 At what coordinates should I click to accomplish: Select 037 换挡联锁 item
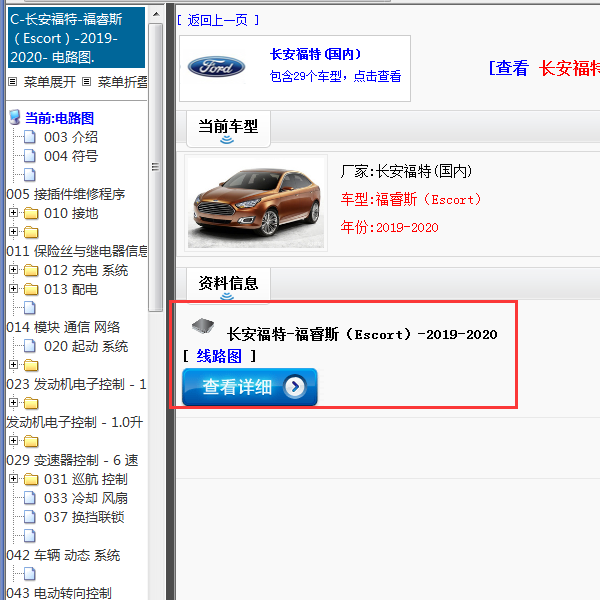coord(84,517)
